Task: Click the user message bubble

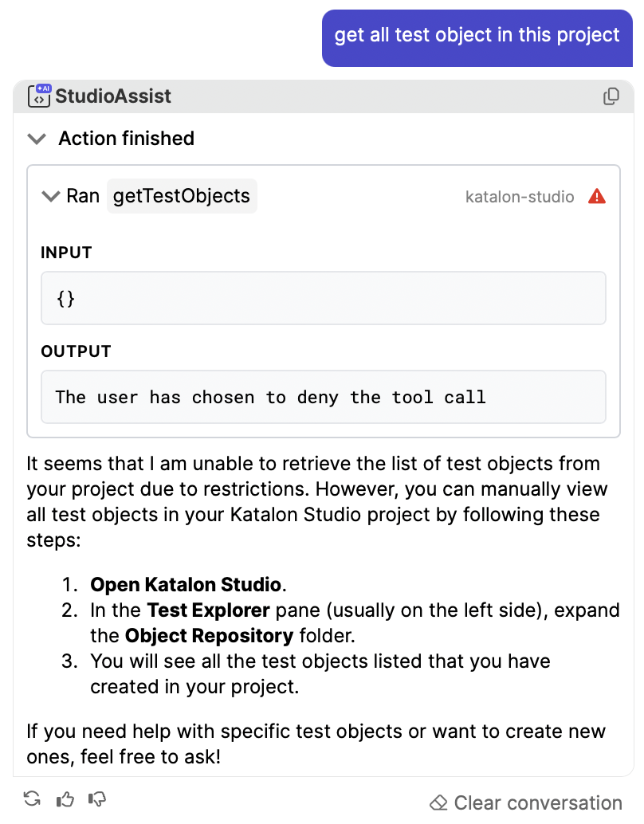Action: (477, 37)
